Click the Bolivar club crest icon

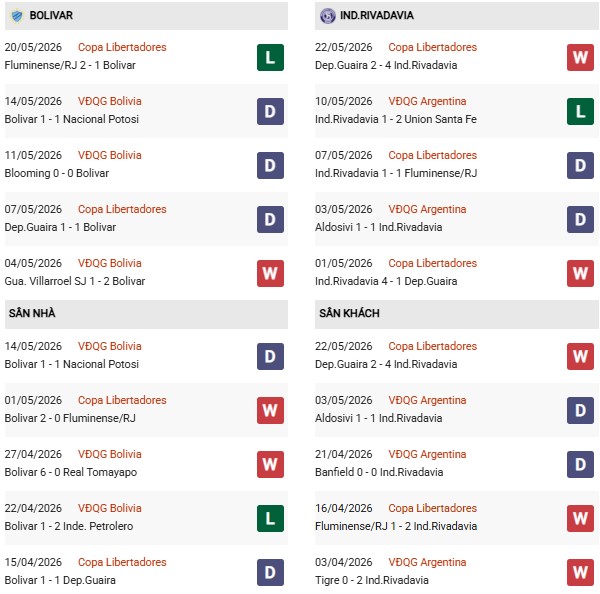17,16
